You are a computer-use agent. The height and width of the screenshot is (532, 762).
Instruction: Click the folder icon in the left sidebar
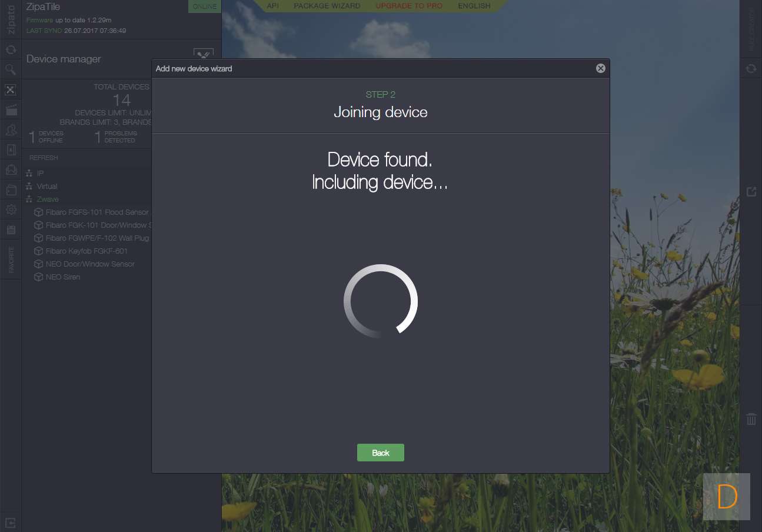click(11, 189)
